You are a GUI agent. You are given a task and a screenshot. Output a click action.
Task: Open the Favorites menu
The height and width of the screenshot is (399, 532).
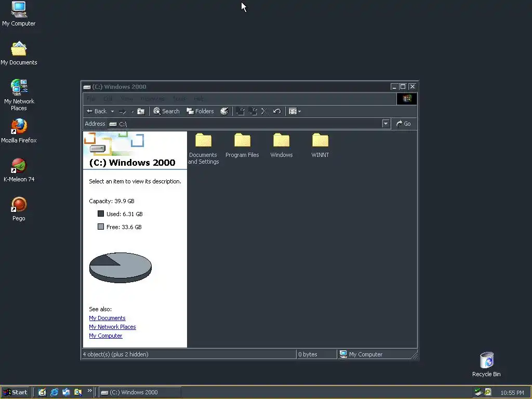coord(153,99)
